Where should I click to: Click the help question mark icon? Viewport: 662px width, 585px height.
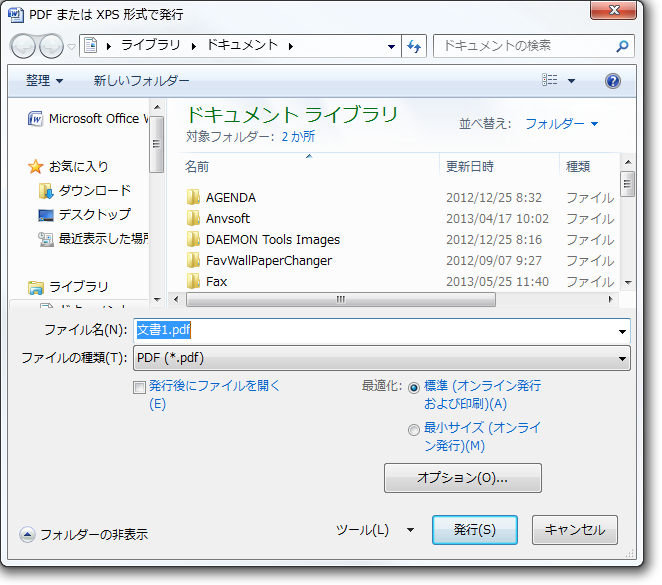(613, 80)
